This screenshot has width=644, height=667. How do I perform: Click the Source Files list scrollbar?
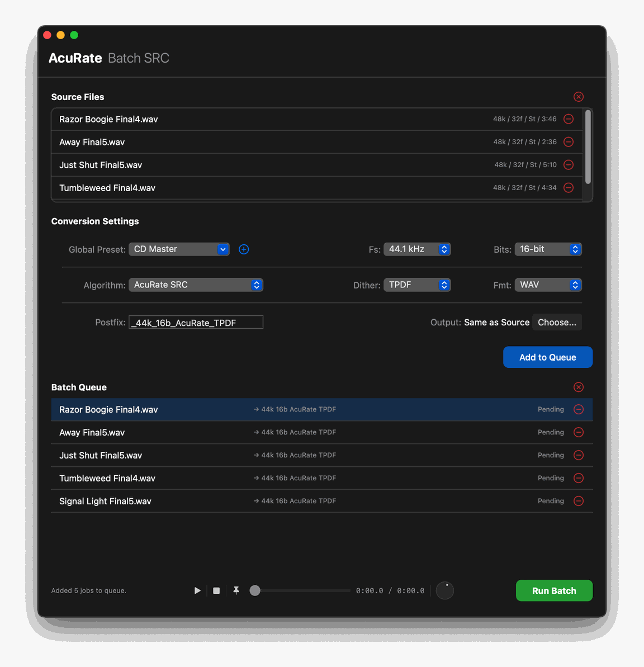click(588, 146)
